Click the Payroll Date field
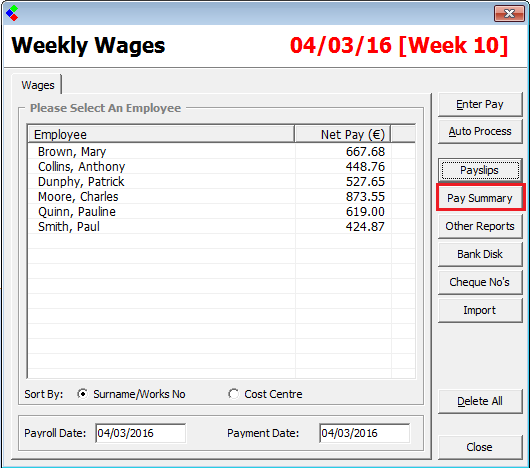Viewport: 530px width, 468px height. pyautogui.click(x=141, y=433)
